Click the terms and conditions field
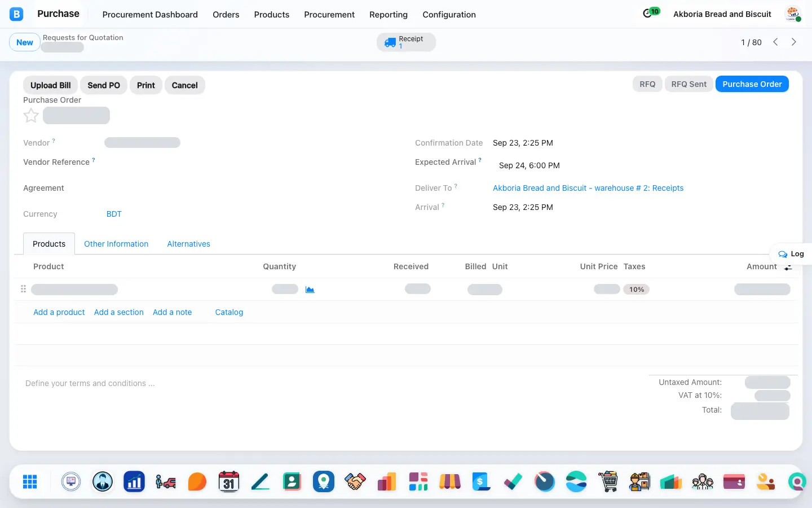The image size is (812, 508). (333, 383)
